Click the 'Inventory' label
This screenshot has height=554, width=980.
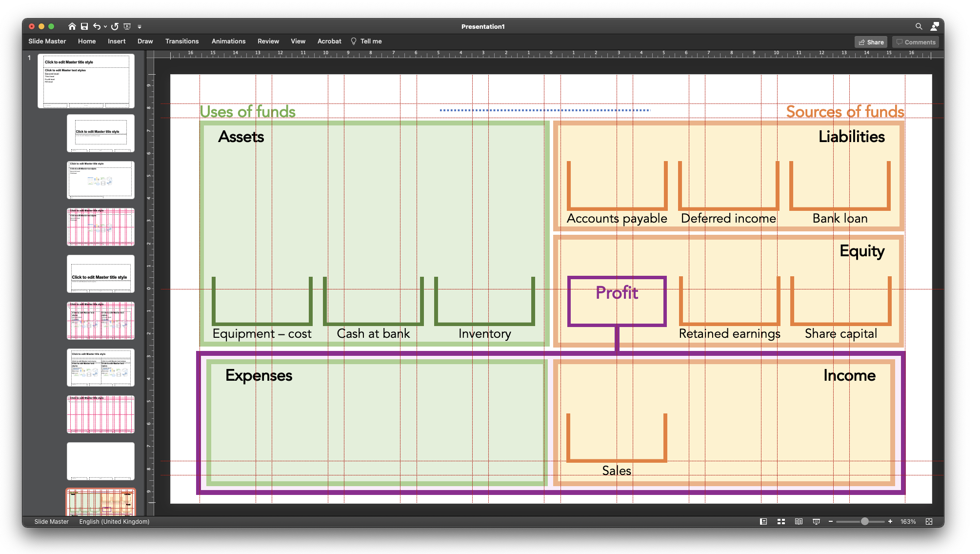pos(485,334)
